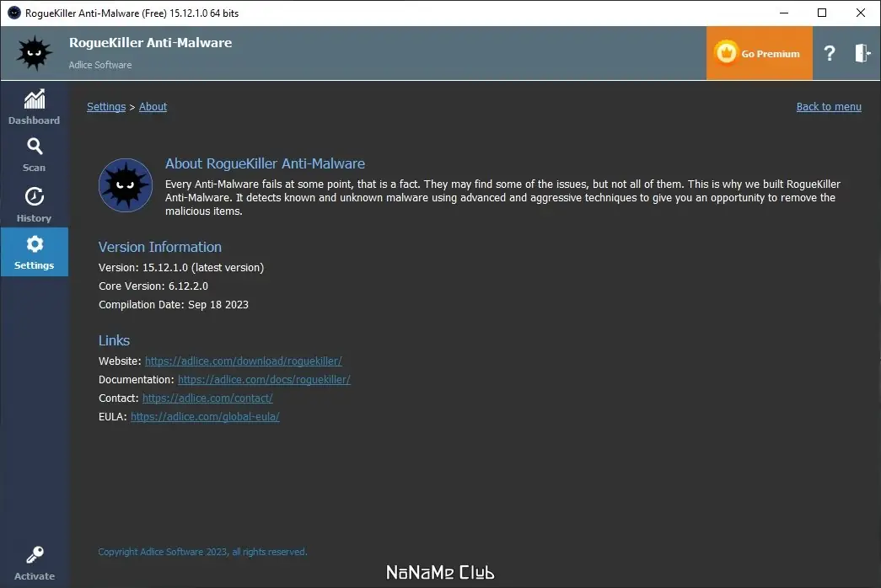This screenshot has width=881, height=588.
Task: Click the title bar app icon
Action: [x=14, y=13]
